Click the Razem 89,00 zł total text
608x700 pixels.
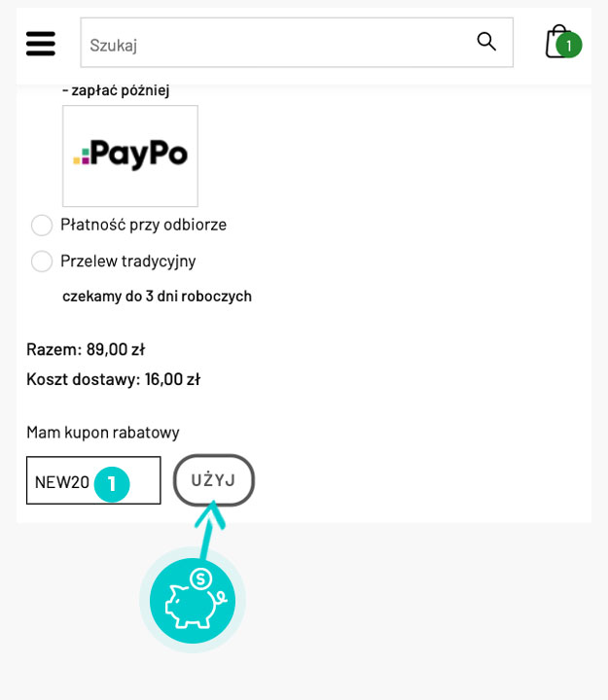86,349
